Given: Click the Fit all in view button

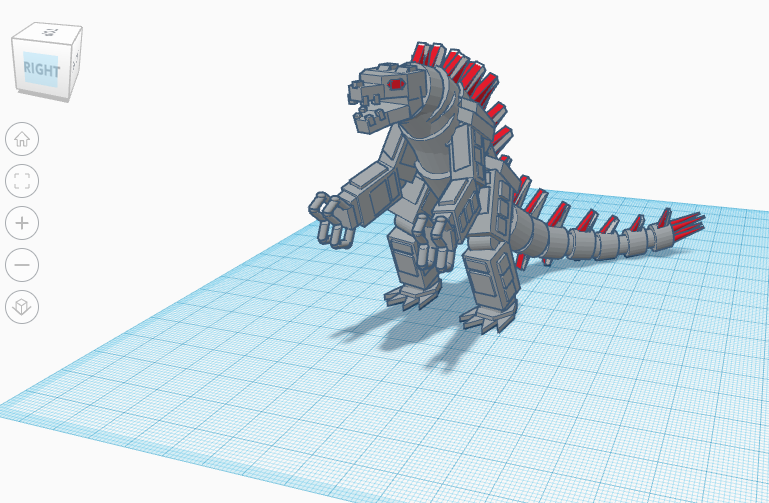Looking at the screenshot, I should [22, 181].
